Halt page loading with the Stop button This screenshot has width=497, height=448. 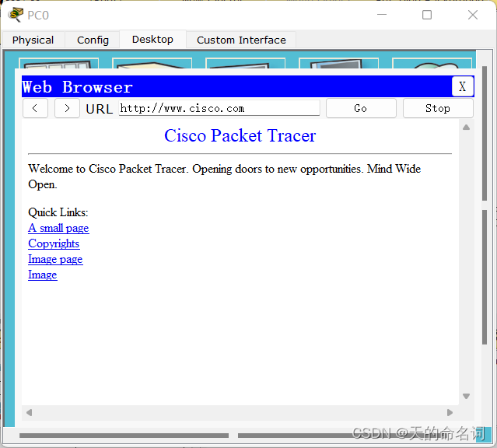click(x=438, y=108)
